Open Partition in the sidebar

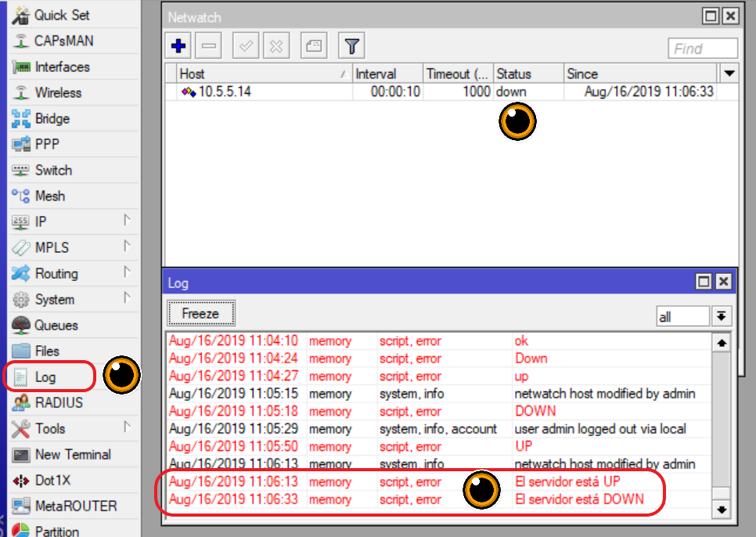(x=74, y=530)
